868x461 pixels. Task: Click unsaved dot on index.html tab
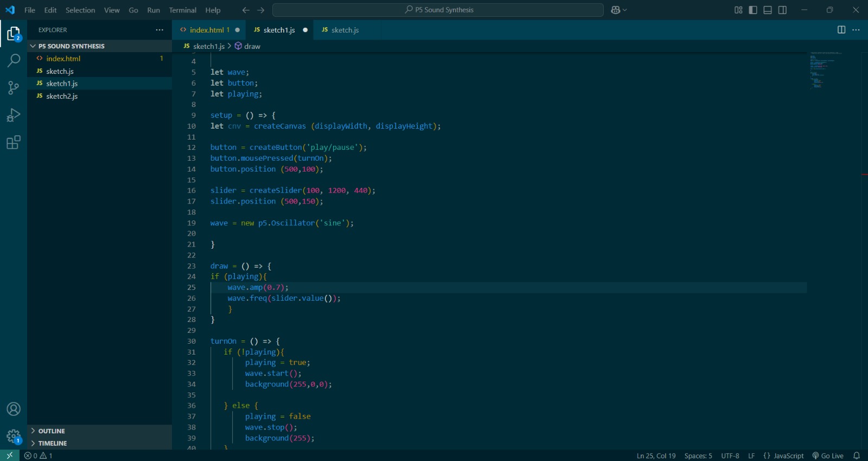(237, 30)
